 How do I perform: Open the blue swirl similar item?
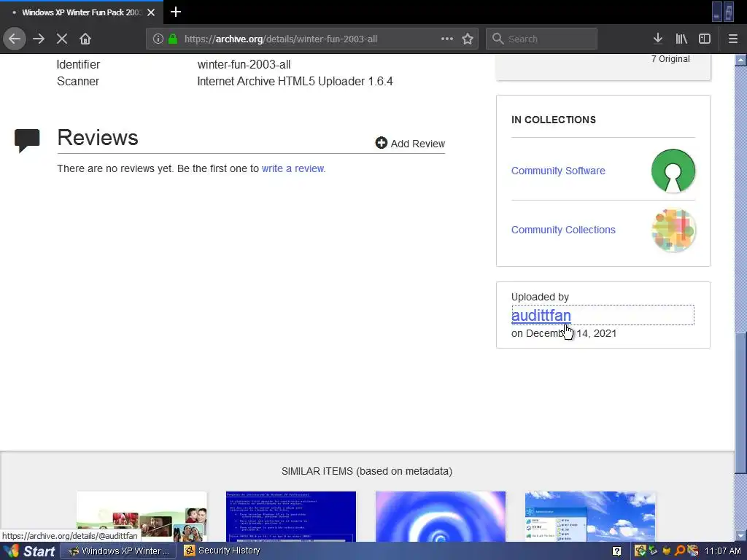click(x=440, y=516)
